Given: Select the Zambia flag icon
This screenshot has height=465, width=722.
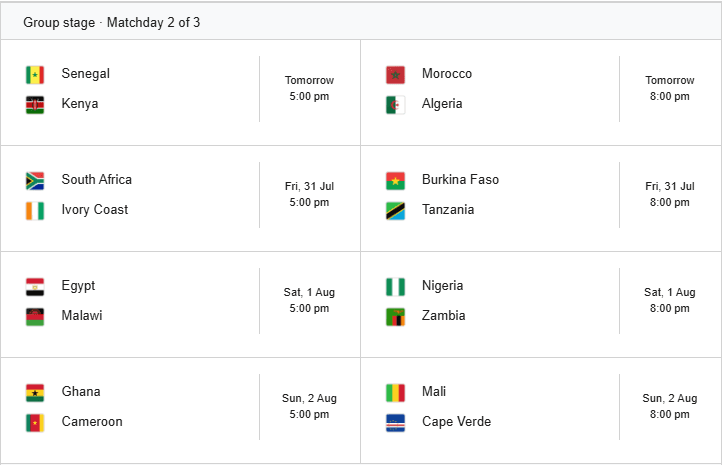Looking at the screenshot, I should 396,317.
